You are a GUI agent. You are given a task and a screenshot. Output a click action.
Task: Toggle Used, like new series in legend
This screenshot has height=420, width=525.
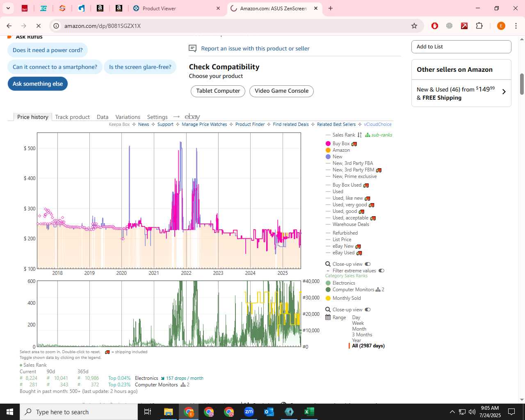[x=348, y=198]
